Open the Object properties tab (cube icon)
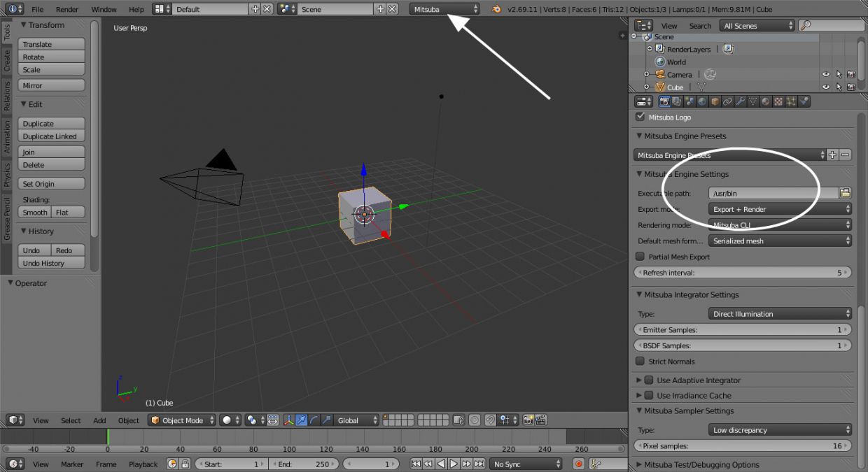The height and width of the screenshot is (472, 868). pyautogui.click(x=715, y=101)
